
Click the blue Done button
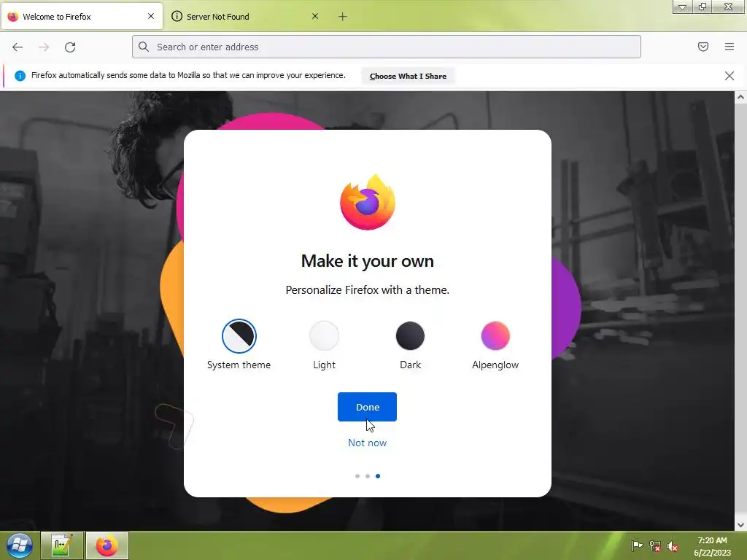coord(368,407)
